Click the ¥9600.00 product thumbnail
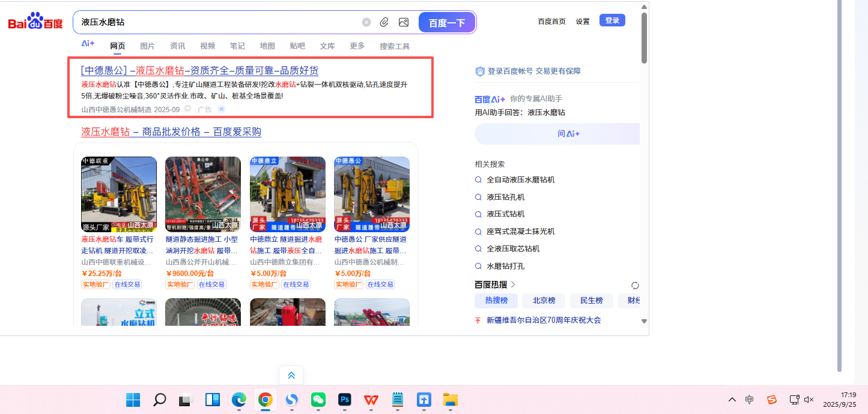Viewport: 868px width, 414px height. (x=203, y=194)
